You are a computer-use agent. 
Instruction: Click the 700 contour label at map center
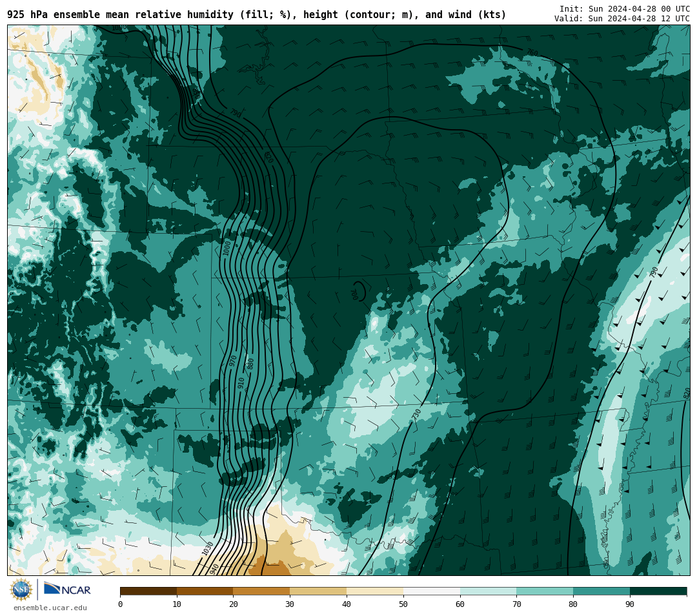[354, 294]
